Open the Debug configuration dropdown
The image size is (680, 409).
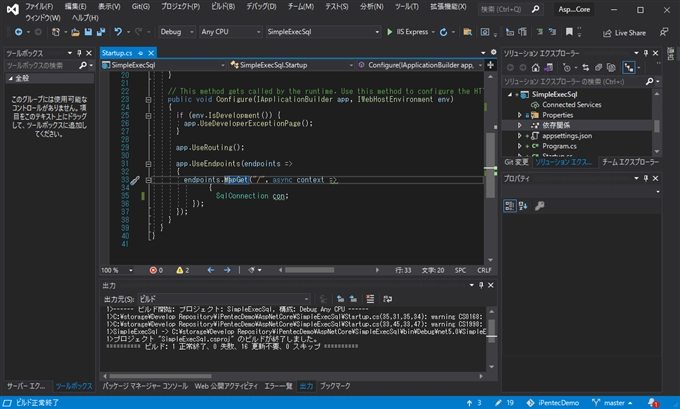[177, 32]
